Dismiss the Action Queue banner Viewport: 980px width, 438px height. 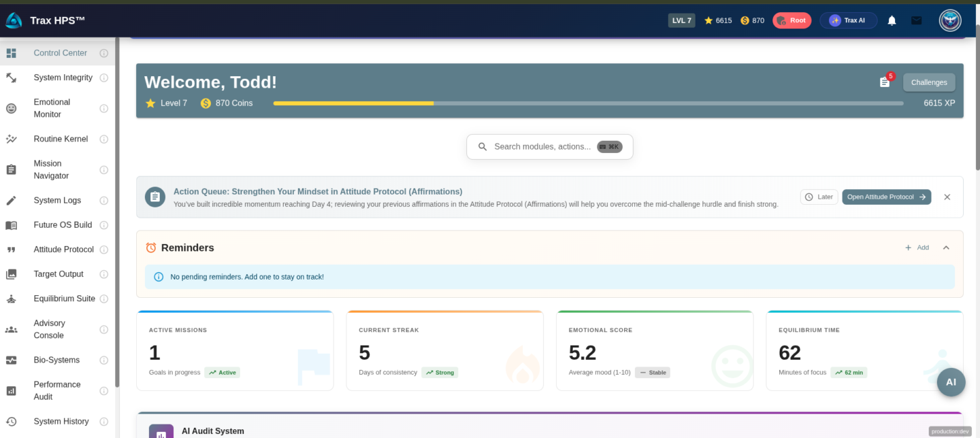coord(947,197)
